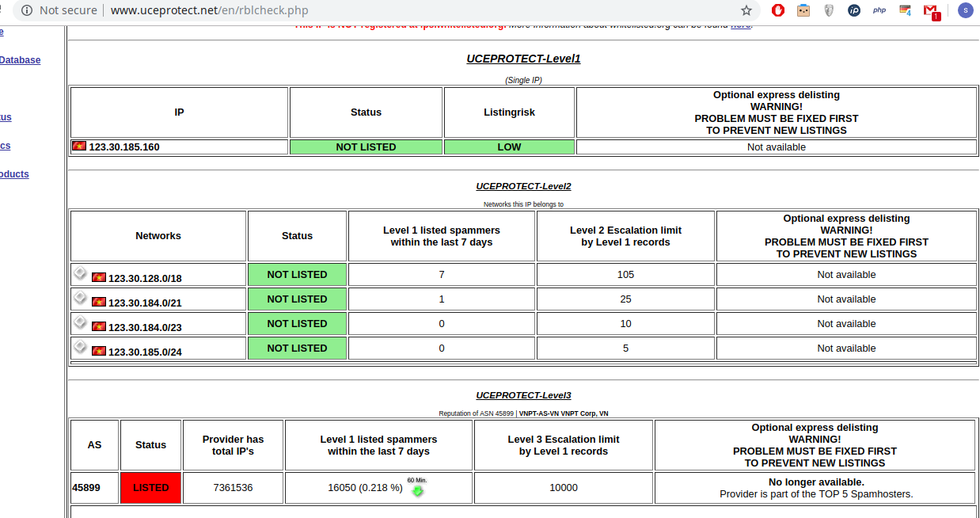Screen dimensions: 980x518
Task: Click NOT LISTED status for 123.30.128.0/18
Action: pyautogui.click(x=297, y=275)
